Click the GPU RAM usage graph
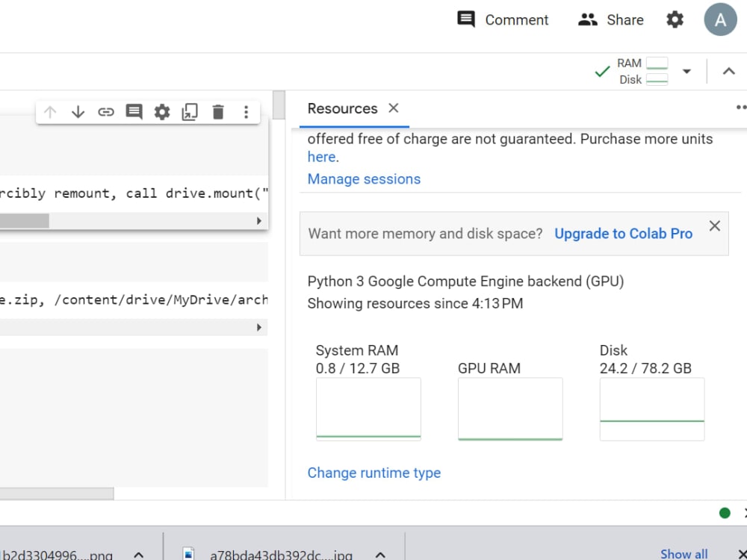Viewport: 747px width, 560px height. click(510, 409)
